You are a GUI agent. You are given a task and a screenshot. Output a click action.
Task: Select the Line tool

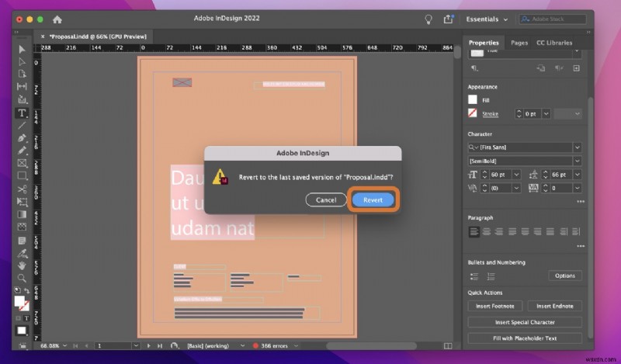[x=22, y=126]
